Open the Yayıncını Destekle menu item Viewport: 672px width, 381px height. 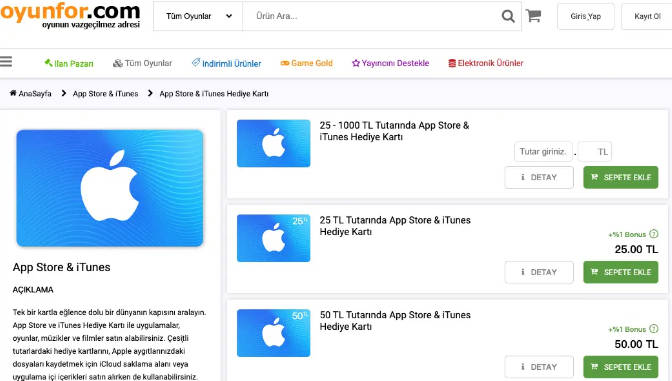coord(390,63)
